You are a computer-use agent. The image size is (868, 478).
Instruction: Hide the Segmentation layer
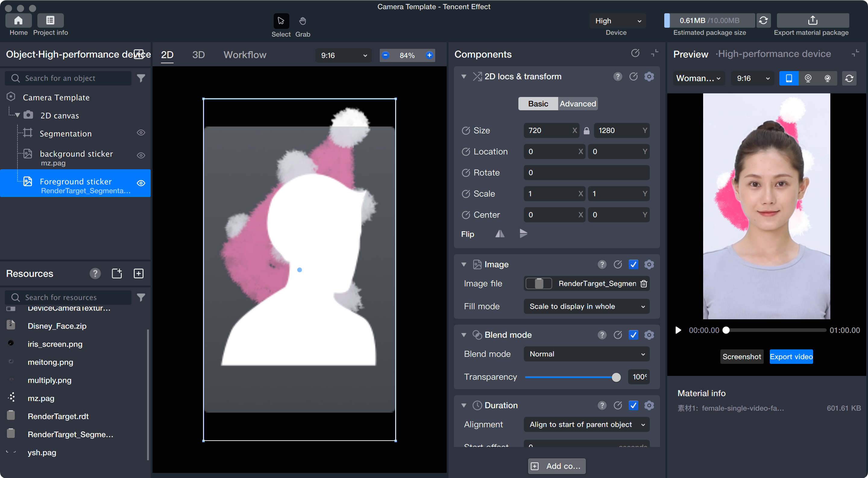[x=141, y=133]
